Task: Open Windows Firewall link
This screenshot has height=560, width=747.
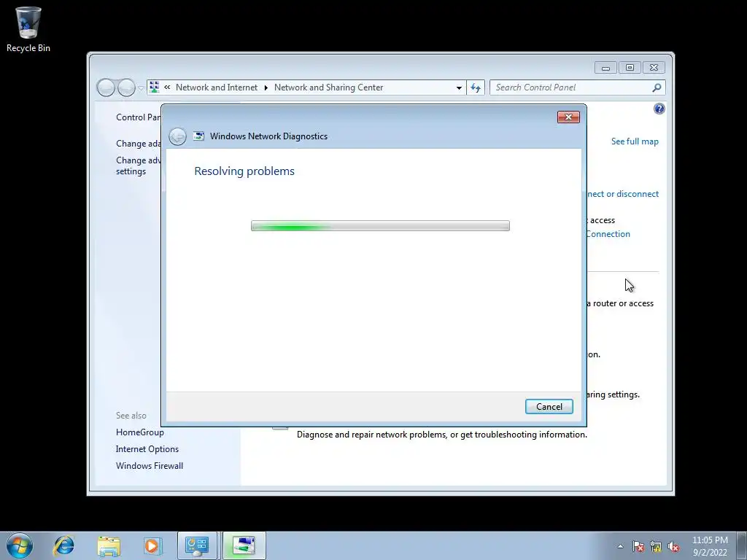Action: pyautogui.click(x=149, y=466)
